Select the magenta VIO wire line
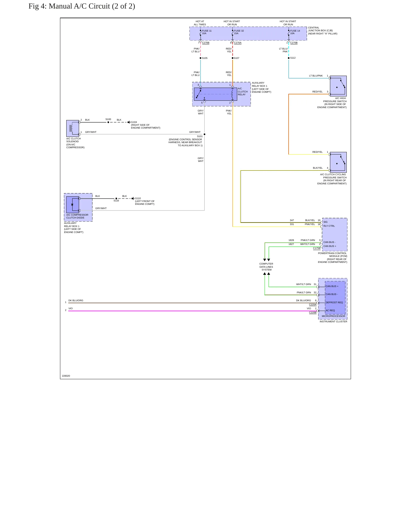 [x=192, y=311]
